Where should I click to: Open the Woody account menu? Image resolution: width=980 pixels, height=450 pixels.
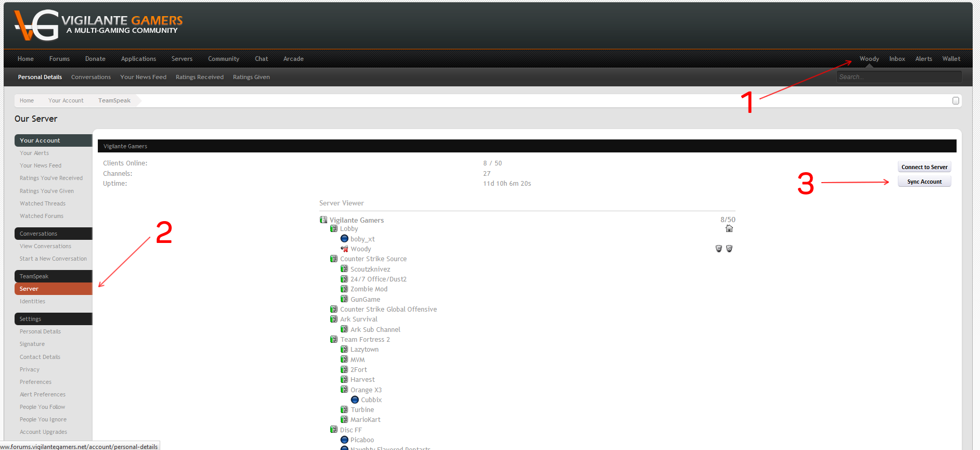coord(869,59)
